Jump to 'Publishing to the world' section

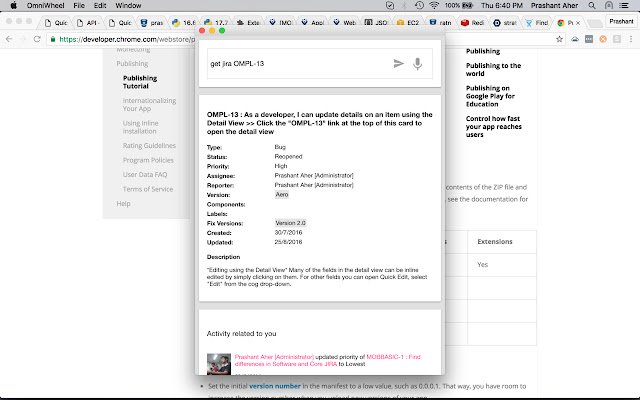point(493,69)
